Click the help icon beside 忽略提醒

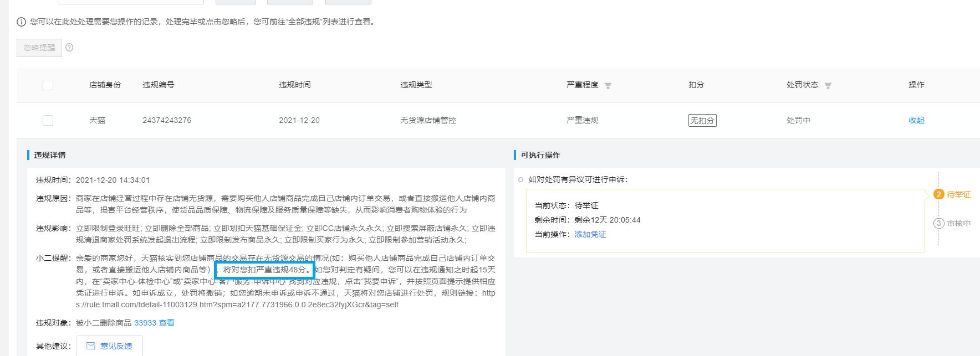[69, 48]
